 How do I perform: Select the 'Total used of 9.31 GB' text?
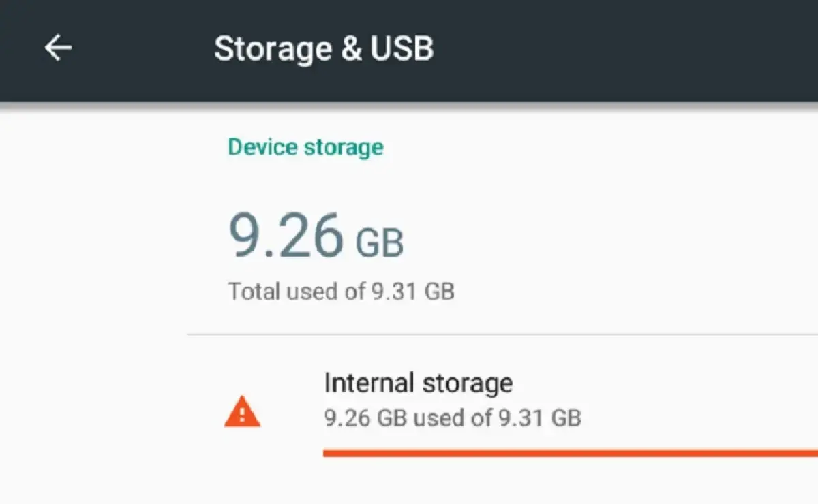point(341,292)
